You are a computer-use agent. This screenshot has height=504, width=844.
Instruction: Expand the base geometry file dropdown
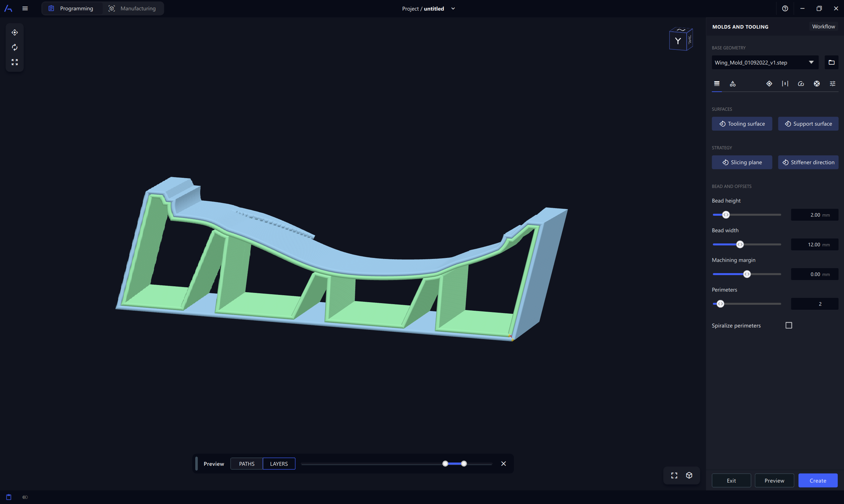click(x=811, y=62)
